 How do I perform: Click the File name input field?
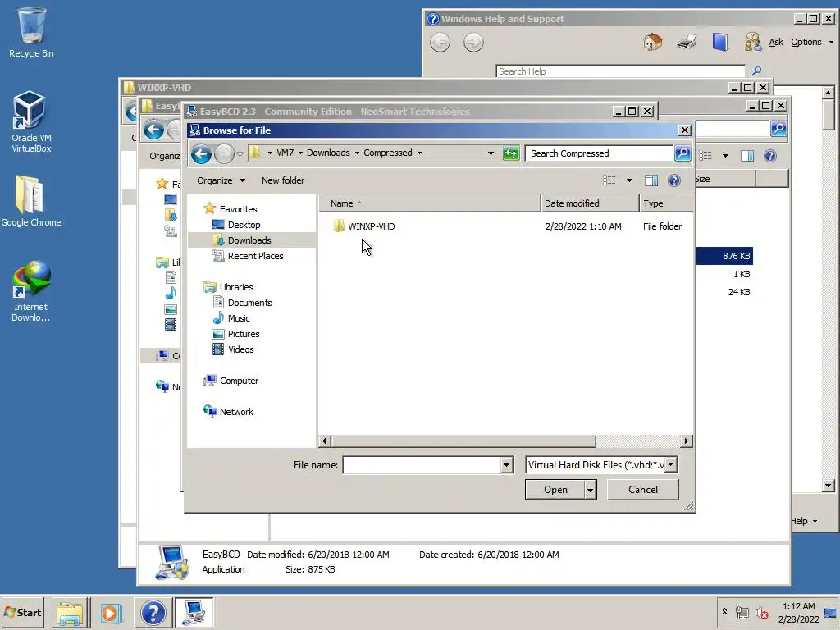[422, 465]
